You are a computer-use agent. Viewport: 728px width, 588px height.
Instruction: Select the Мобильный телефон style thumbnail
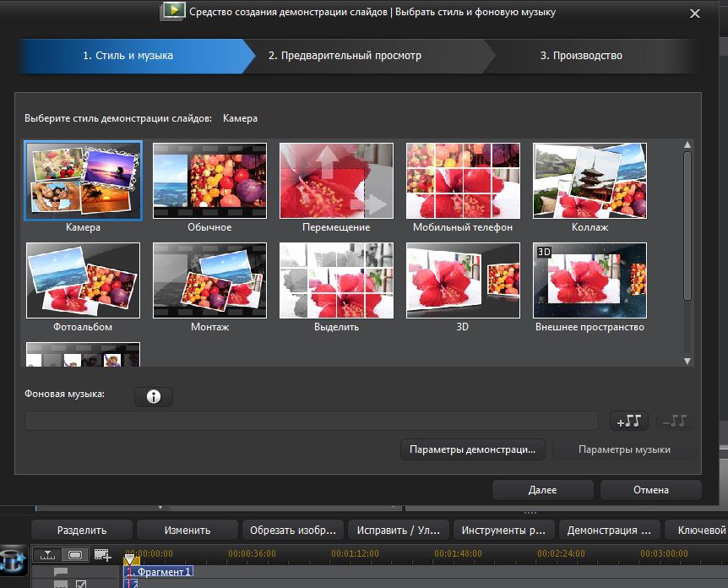tap(463, 181)
